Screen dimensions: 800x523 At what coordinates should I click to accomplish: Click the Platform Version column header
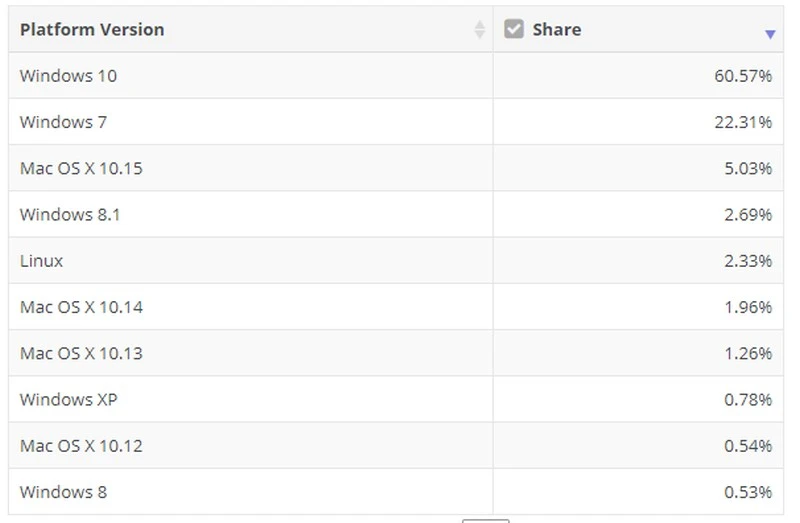[x=92, y=30]
